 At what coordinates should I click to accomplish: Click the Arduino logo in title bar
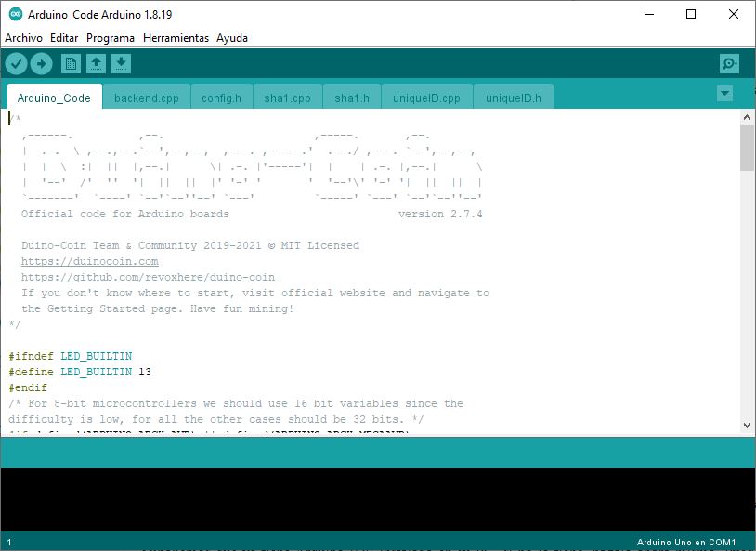[x=16, y=15]
